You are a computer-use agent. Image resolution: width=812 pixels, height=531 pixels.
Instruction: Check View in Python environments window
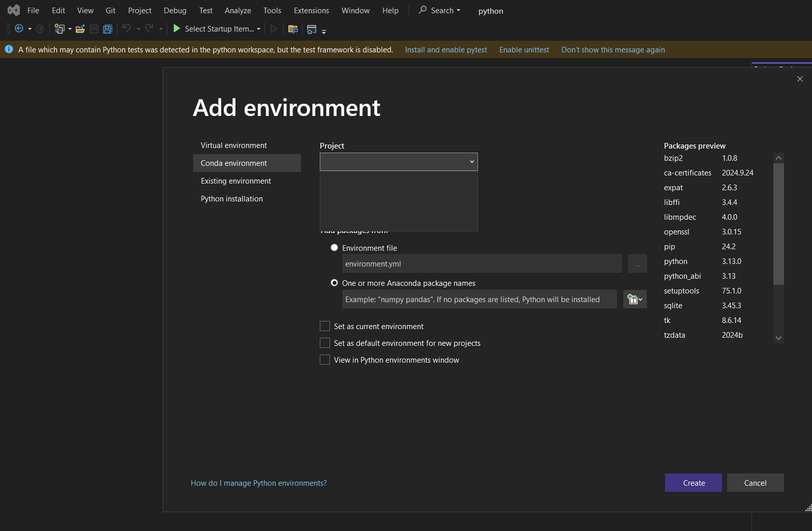pos(325,360)
